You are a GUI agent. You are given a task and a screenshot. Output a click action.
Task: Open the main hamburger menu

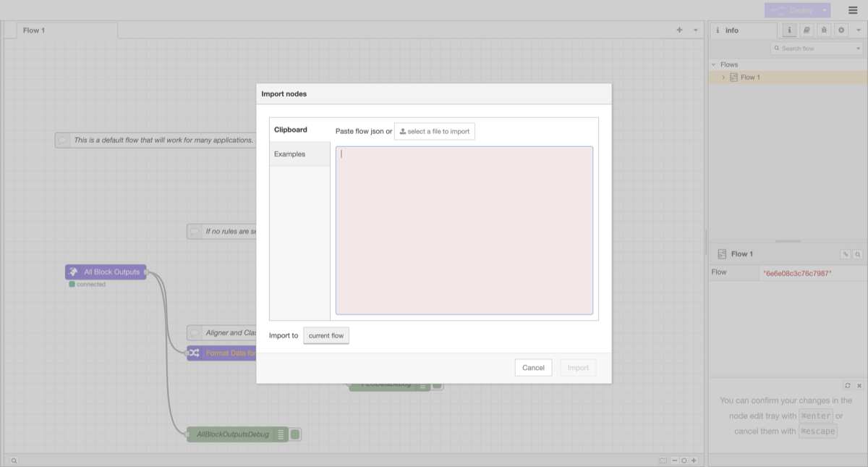[854, 10]
